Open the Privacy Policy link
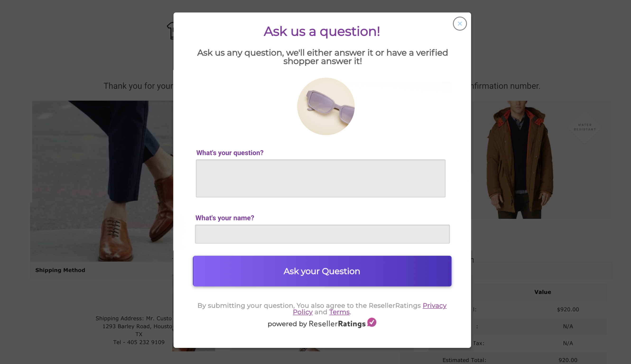 [370, 309]
